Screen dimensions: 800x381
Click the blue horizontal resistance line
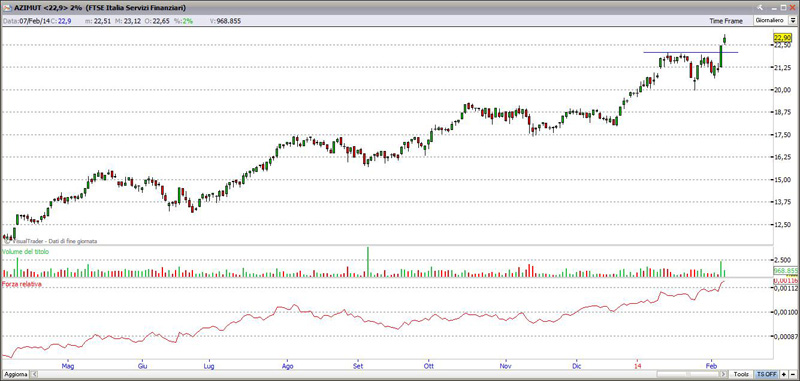tap(690, 52)
